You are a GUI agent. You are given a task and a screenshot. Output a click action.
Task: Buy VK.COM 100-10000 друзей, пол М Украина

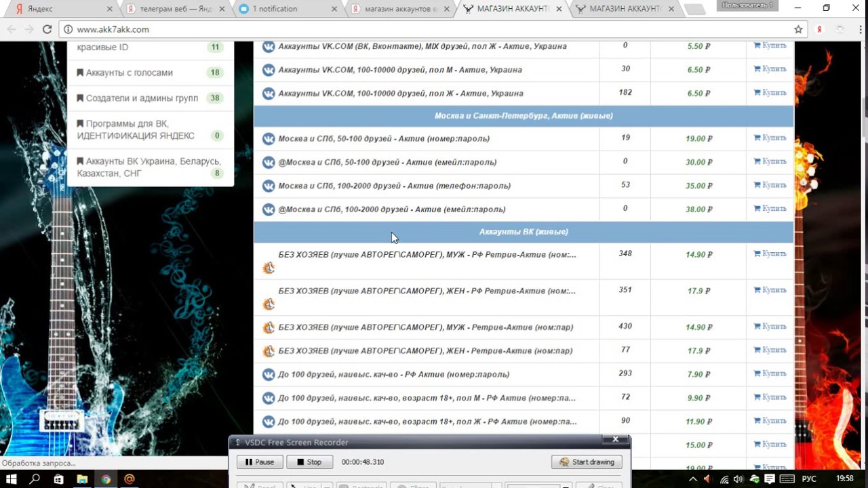pos(770,69)
